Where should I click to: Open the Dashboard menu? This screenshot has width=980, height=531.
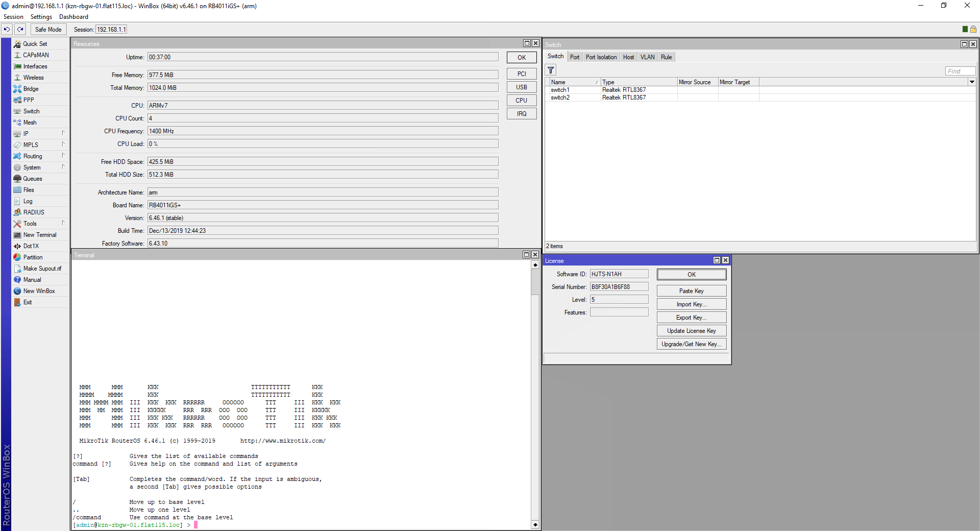click(73, 17)
